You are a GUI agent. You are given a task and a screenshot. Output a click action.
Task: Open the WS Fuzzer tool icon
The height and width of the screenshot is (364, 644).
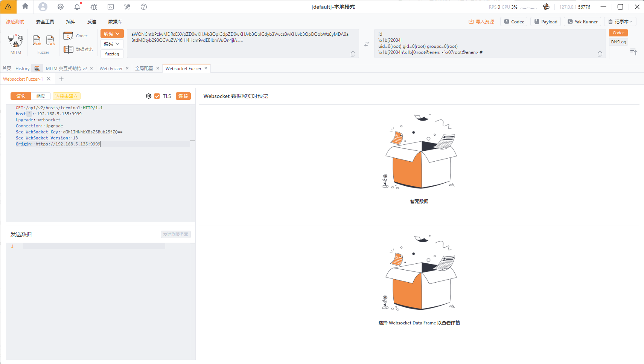tap(50, 40)
